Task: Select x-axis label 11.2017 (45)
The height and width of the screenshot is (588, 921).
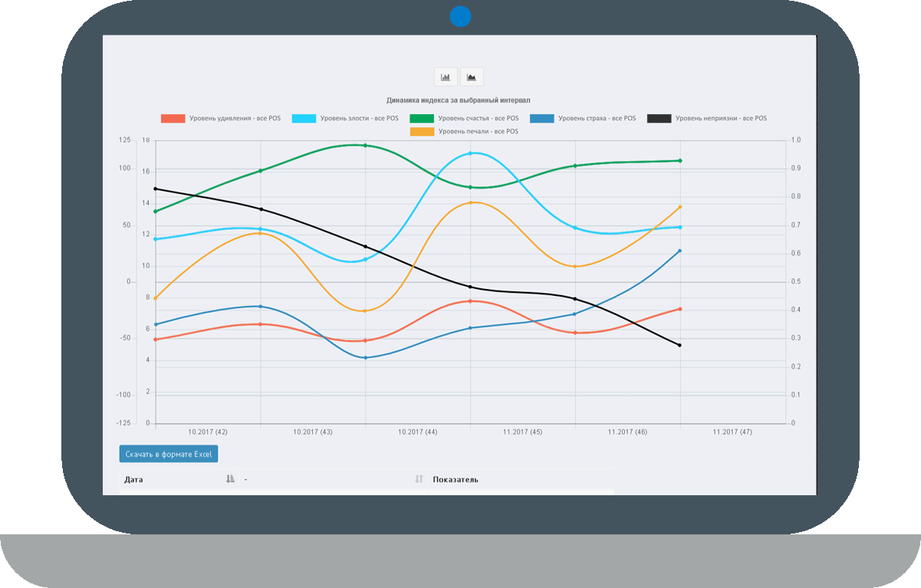Action: 523,432
